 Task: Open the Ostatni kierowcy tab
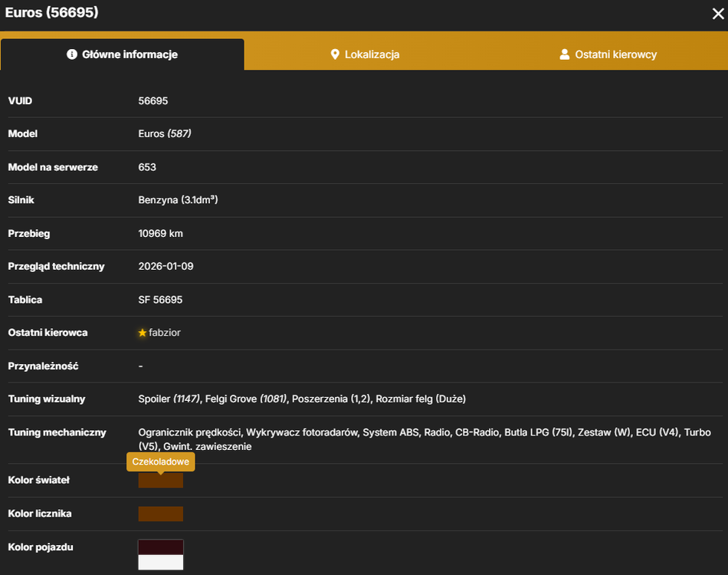point(608,54)
